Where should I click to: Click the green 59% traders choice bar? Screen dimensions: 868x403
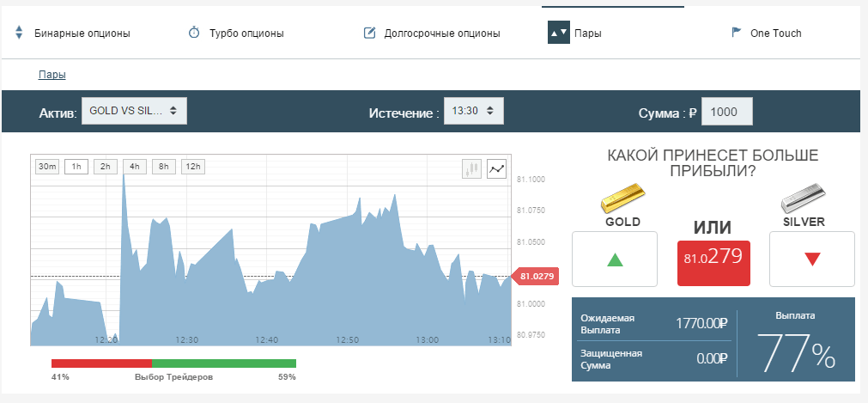pyautogui.click(x=223, y=363)
